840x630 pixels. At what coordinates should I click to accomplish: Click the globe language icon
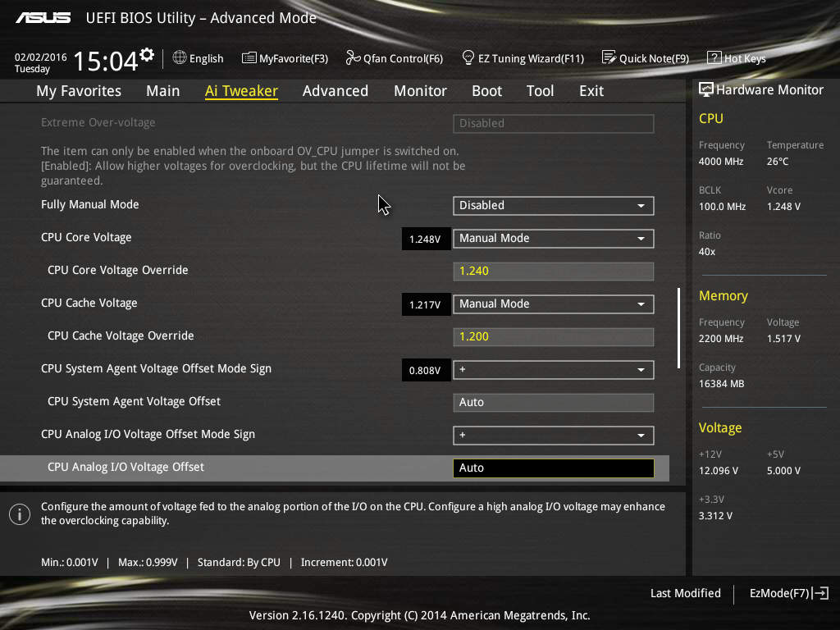pos(180,57)
